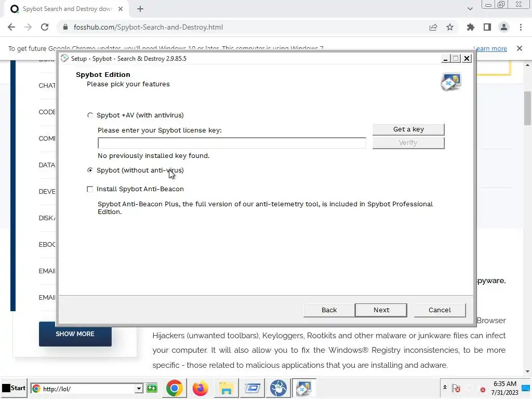Click the page scrollbar down arrow
This screenshot has width=532, height=399.
[x=528, y=372]
